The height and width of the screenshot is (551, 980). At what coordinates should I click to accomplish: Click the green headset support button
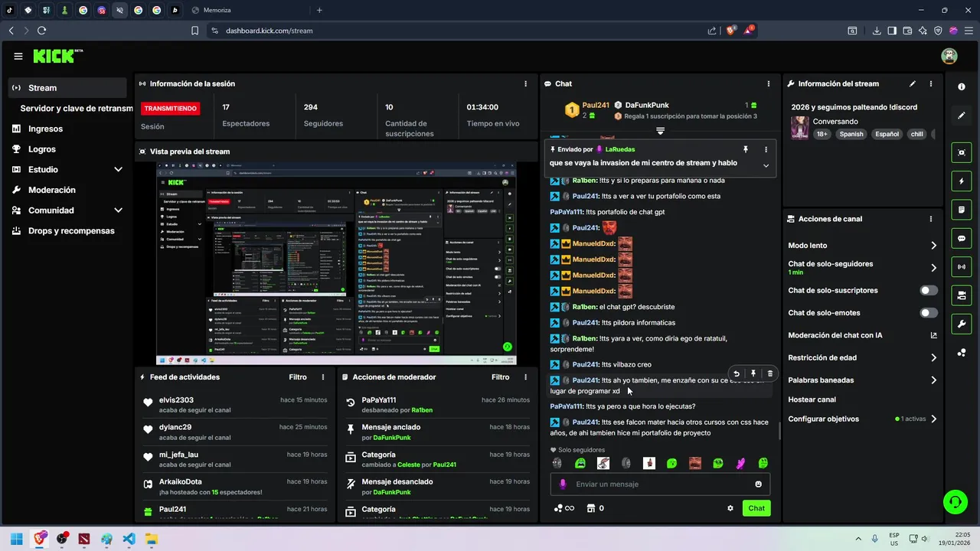click(x=955, y=502)
